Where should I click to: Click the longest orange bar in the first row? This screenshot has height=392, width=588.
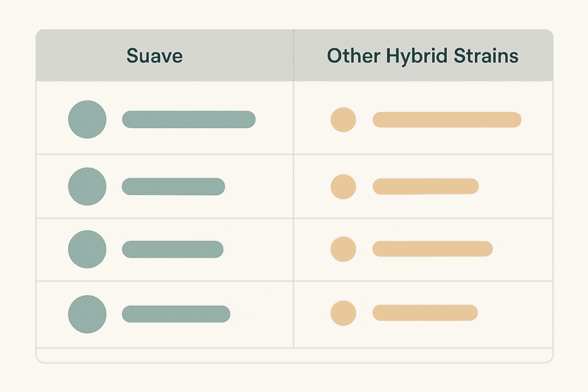tap(447, 120)
